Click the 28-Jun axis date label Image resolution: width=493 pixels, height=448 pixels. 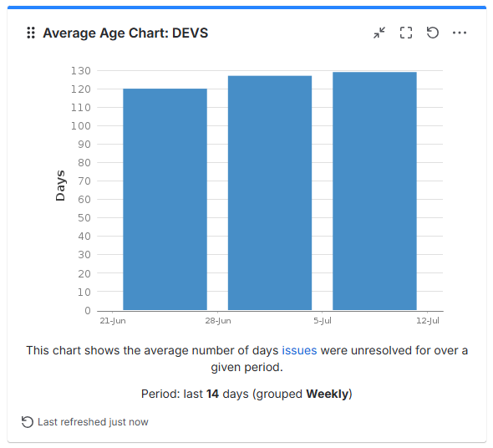(218, 321)
